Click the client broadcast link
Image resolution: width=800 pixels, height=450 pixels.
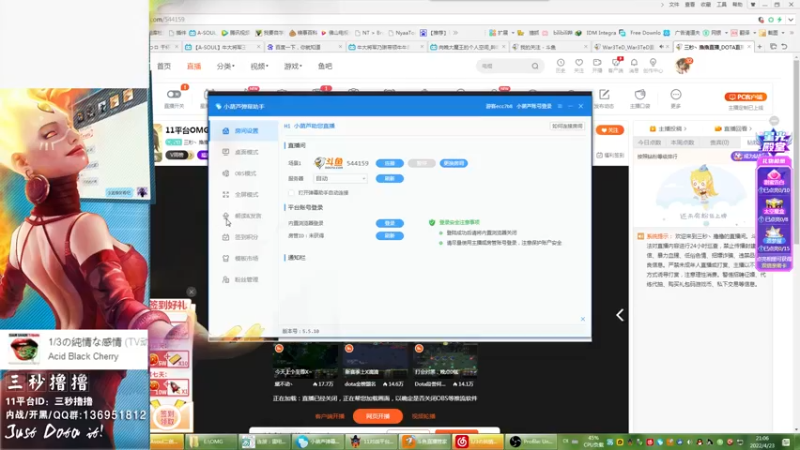[x=330, y=416]
